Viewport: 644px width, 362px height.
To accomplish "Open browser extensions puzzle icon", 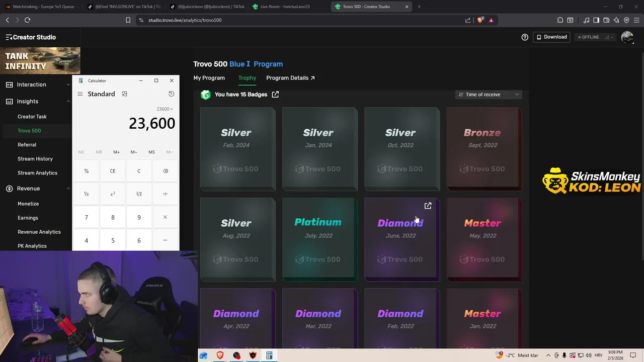I will (560, 20).
